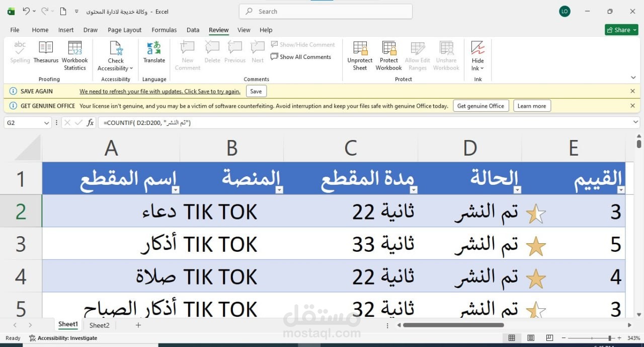Click the horizontal scrollbar thumb
The image size is (644, 347).
453,325
